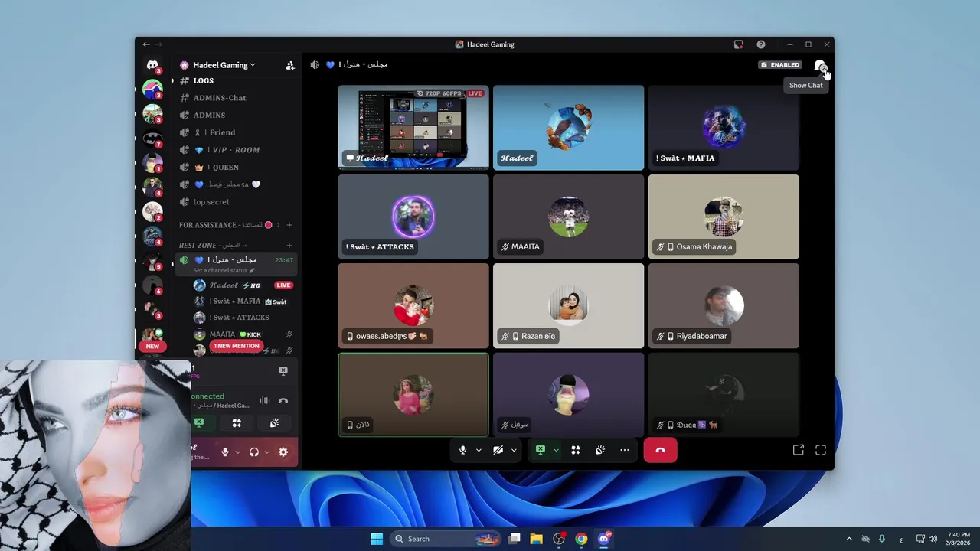Disconnect with red hang-up button

(660, 450)
